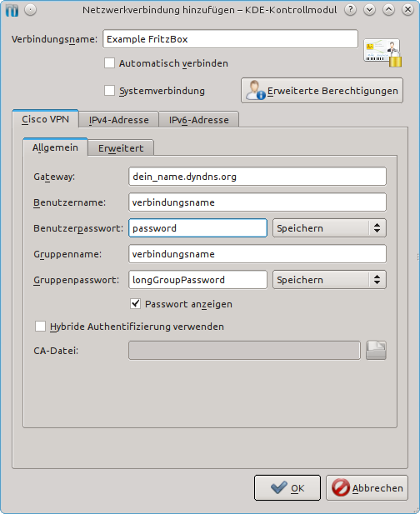Click the identity card lock icon

pos(382,52)
